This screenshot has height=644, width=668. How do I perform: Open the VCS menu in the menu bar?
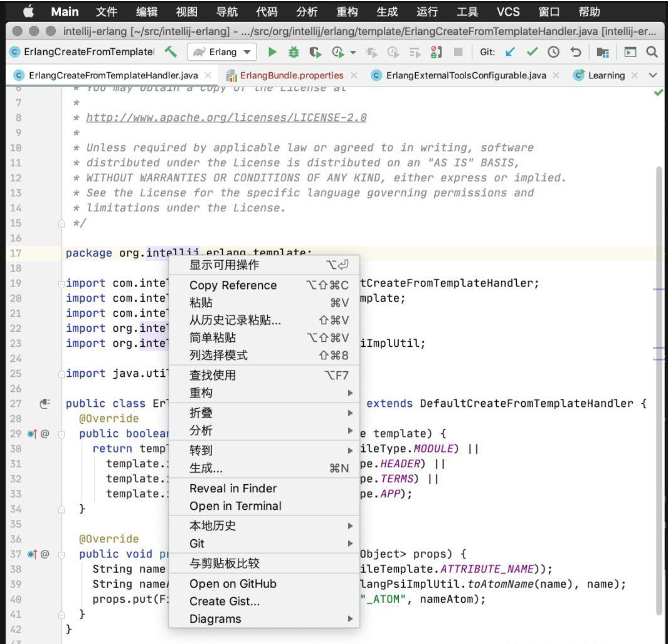pos(508,11)
